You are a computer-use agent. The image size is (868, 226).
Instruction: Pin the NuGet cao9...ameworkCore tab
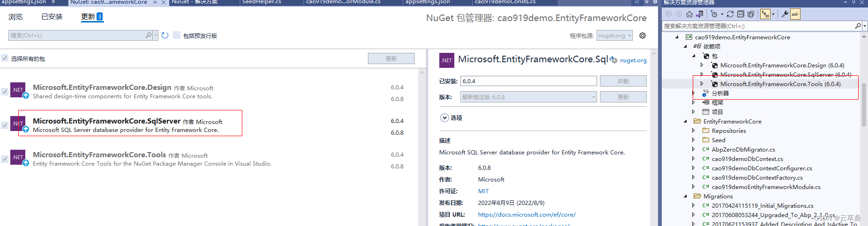155,2
